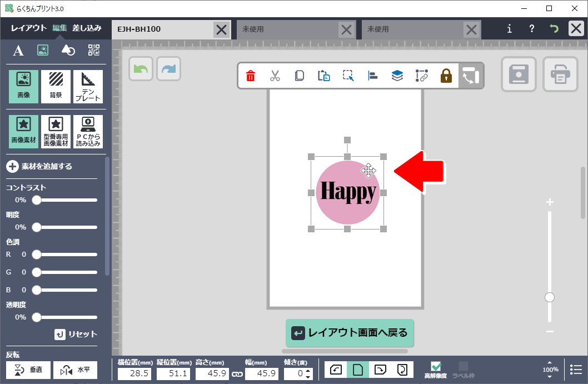
Task: Select the first paper orientation icon
Action: (x=336, y=370)
